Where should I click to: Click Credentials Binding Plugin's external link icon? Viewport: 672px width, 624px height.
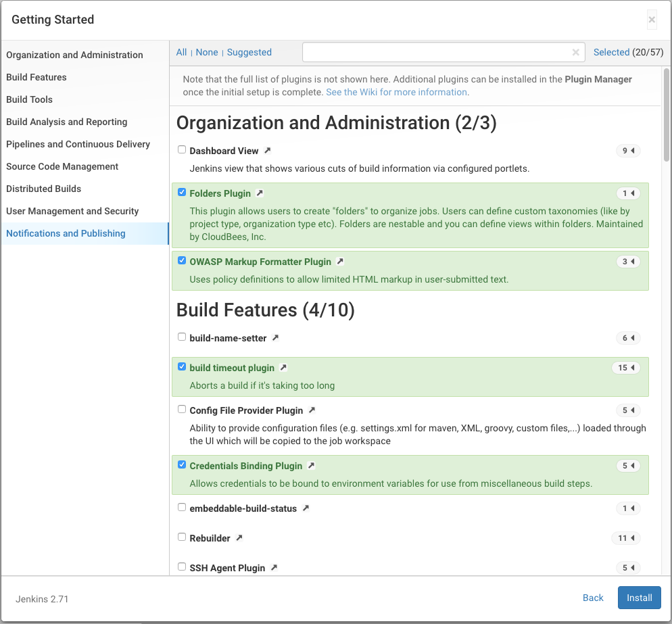(x=310, y=465)
